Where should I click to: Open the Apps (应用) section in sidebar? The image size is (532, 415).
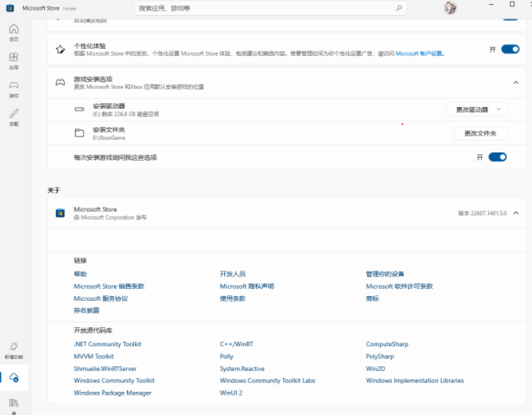[14, 61]
